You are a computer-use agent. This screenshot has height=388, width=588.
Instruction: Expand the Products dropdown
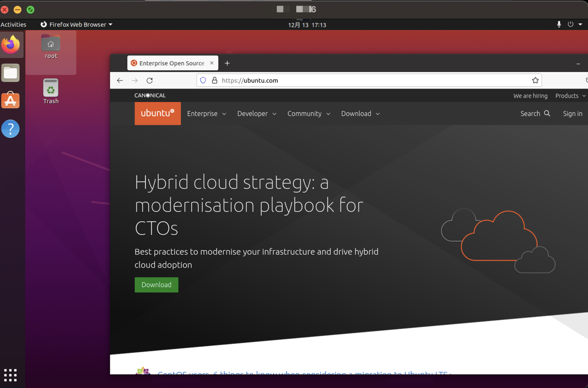(x=570, y=96)
